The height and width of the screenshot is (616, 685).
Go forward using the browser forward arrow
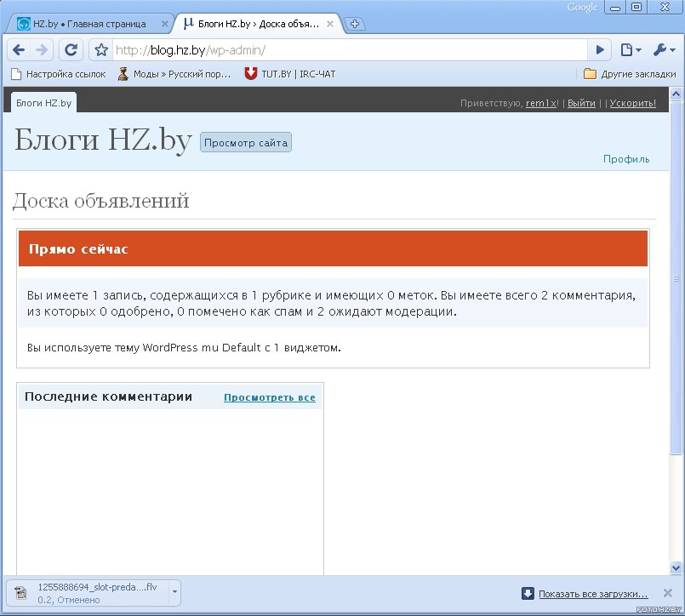[x=42, y=50]
